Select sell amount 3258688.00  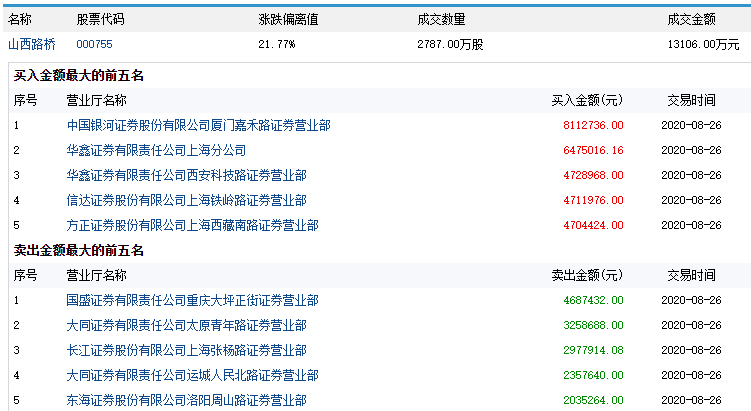(593, 325)
